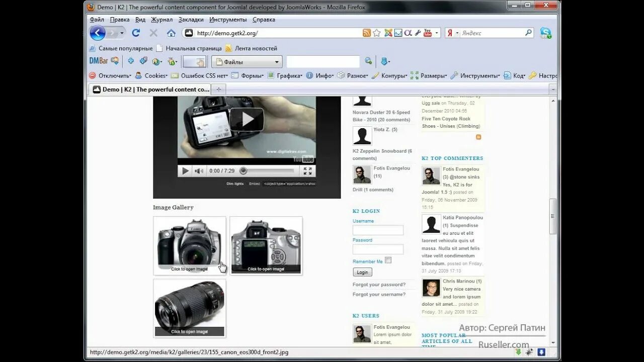
Task: Open the Правка menu
Action: click(120, 20)
